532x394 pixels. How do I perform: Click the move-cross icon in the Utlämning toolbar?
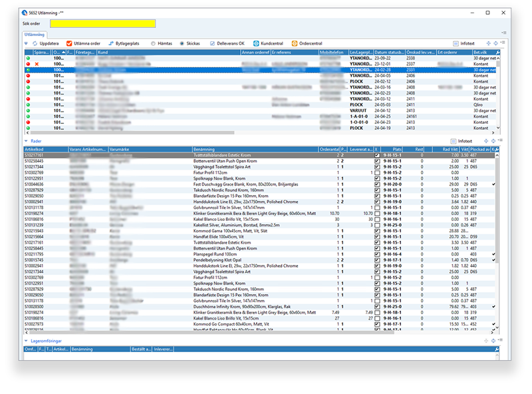(489, 43)
